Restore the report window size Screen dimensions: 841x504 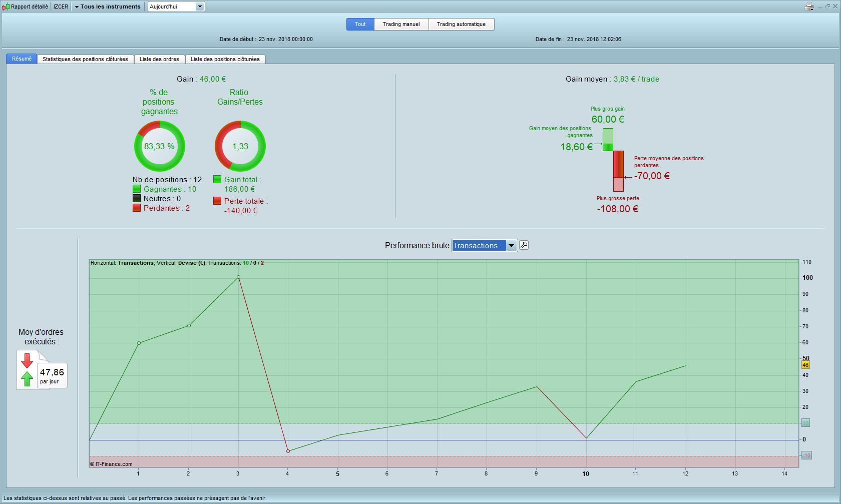[x=827, y=7]
